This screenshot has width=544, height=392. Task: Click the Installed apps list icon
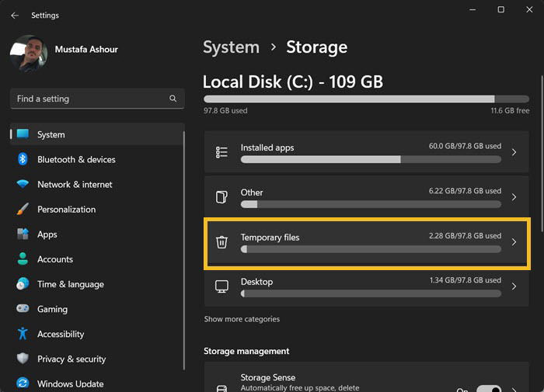point(221,152)
